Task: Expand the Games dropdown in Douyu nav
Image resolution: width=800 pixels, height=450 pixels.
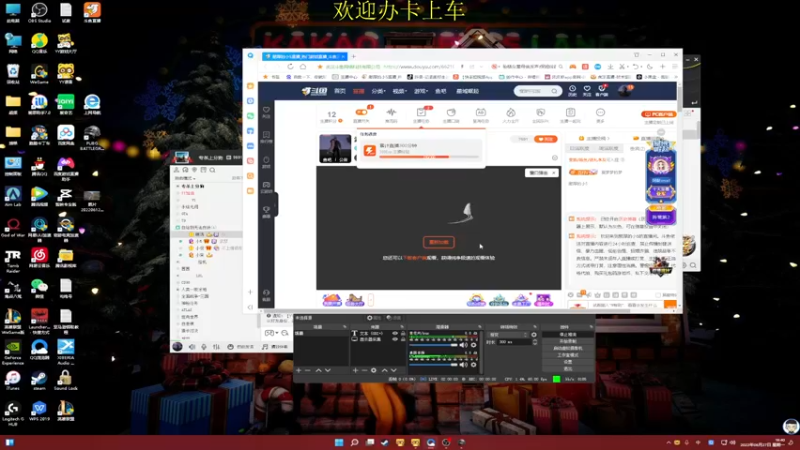Action: pyautogui.click(x=420, y=91)
